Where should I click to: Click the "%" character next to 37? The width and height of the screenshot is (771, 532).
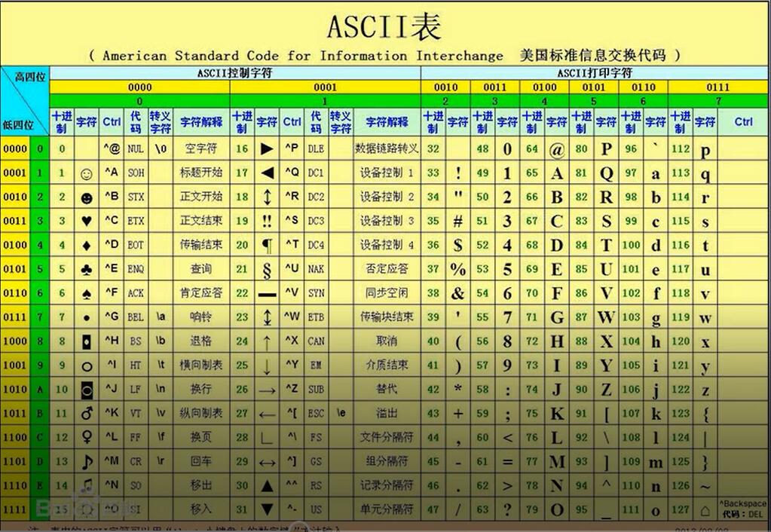[457, 269]
